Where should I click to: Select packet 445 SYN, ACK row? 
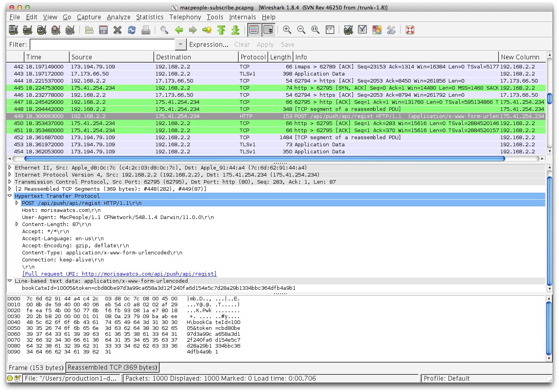(x=276, y=88)
